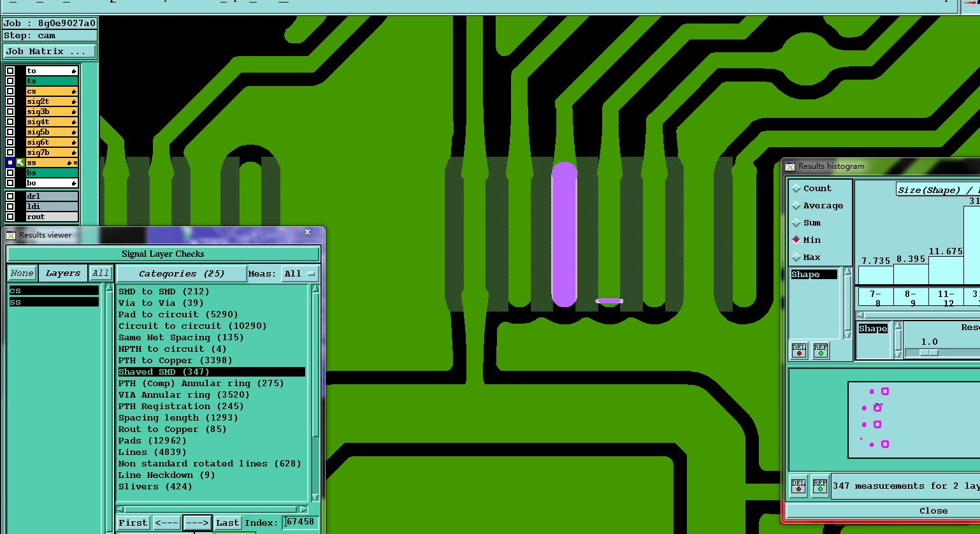The image size is (980, 534).
Task: Toggle display checkbox for ts layer
Action: click(x=10, y=81)
